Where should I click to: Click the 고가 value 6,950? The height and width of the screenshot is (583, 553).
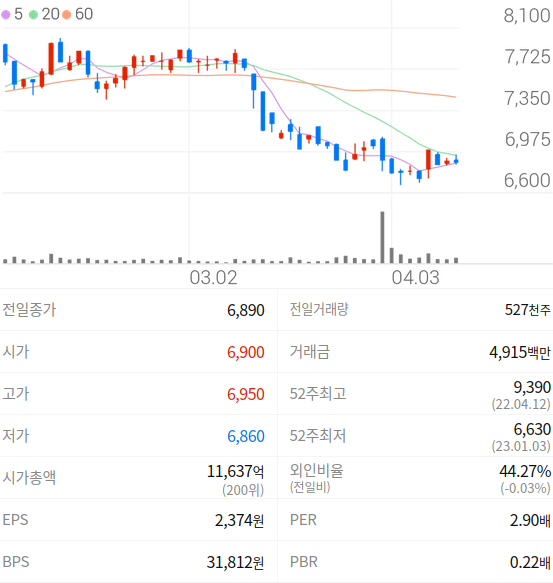(246, 394)
